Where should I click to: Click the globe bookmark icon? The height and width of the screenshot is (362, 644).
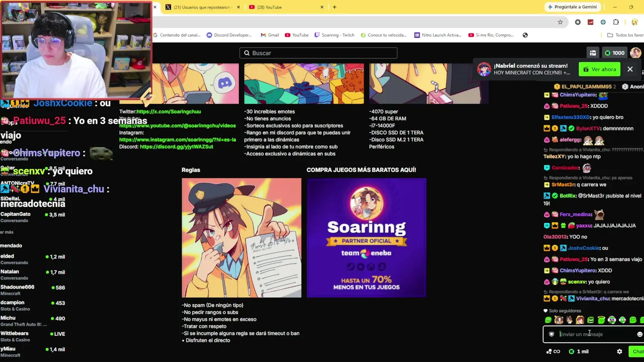525,35
